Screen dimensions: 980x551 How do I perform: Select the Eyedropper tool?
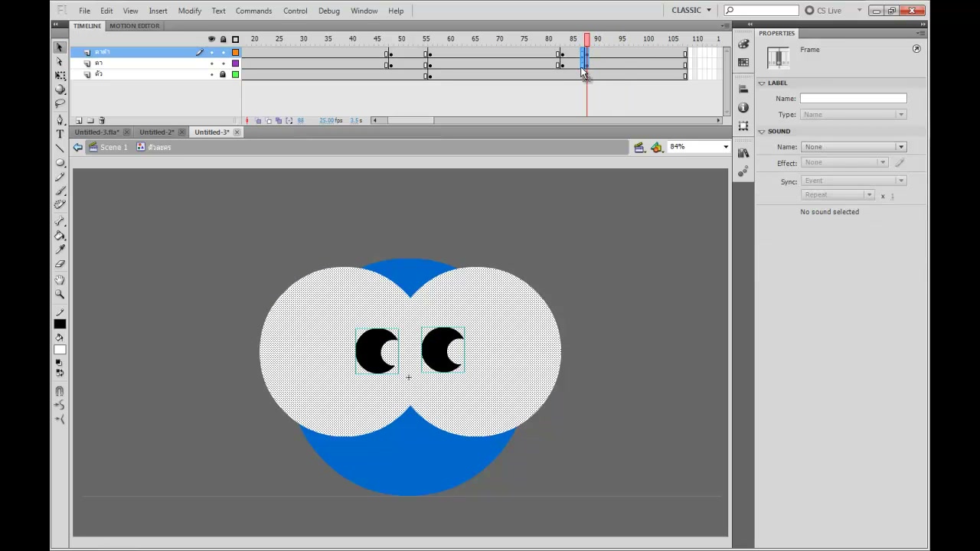coord(60,249)
